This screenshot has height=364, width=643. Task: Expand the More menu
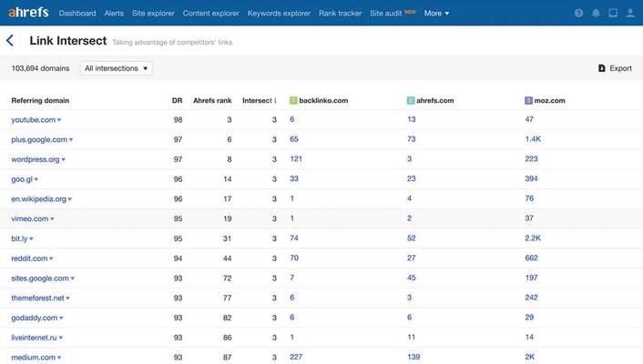[436, 13]
